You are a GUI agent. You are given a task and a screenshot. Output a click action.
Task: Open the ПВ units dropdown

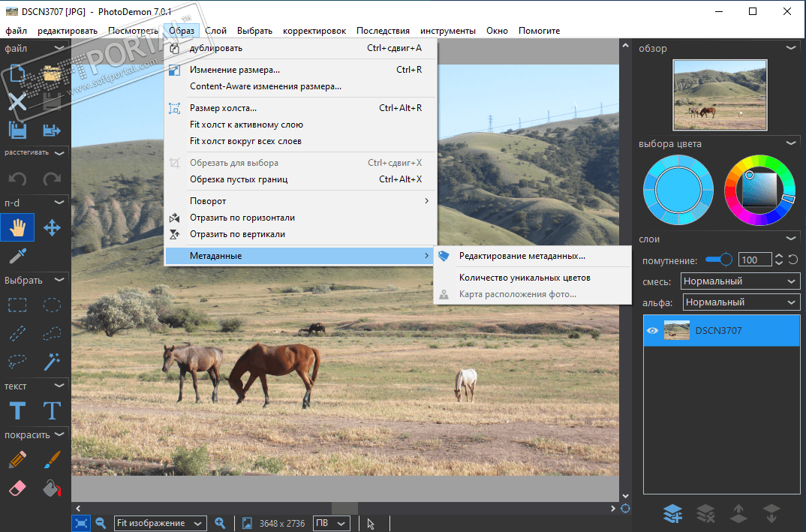pos(331,523)
